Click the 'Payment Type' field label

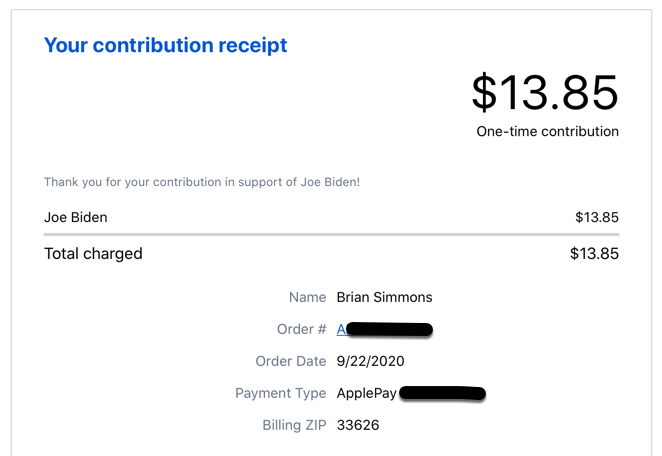(x=281, y=393)
